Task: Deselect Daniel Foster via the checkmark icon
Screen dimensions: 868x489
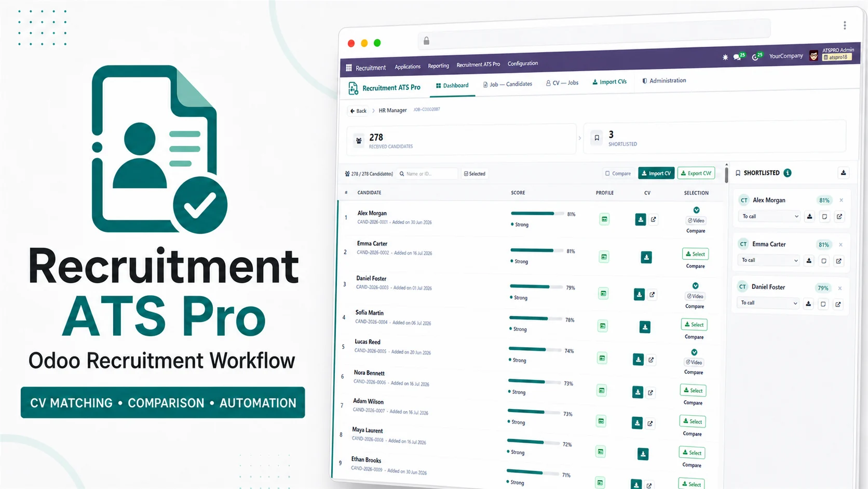Action: [x=696, y=286]
